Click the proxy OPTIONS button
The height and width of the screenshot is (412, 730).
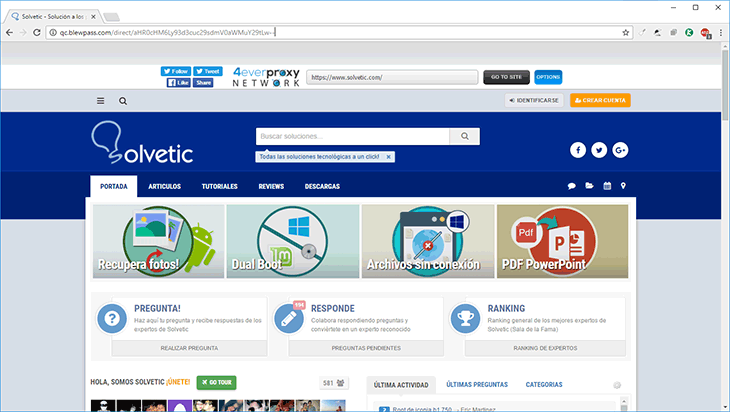click(548, 77)
